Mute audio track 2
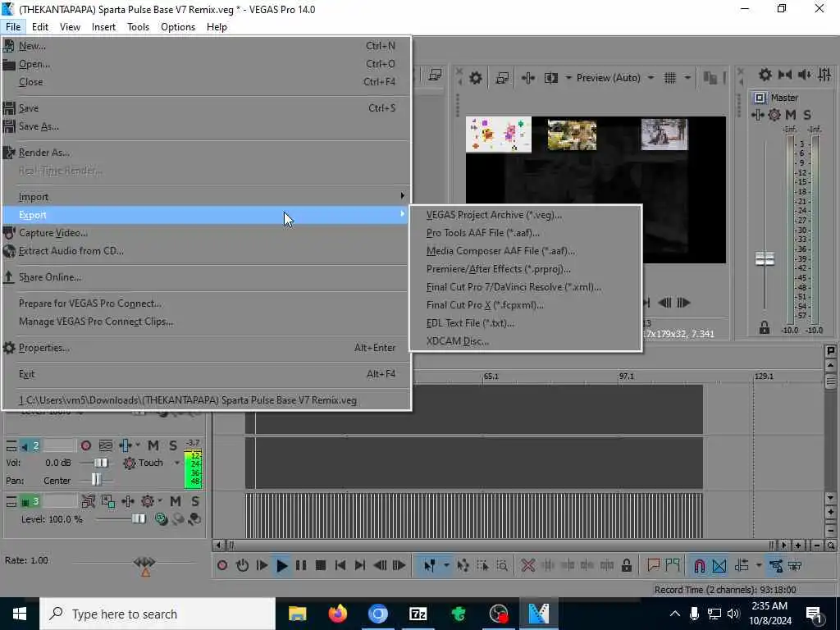This screenshot has height=630, width=840. tap(153, 445)
